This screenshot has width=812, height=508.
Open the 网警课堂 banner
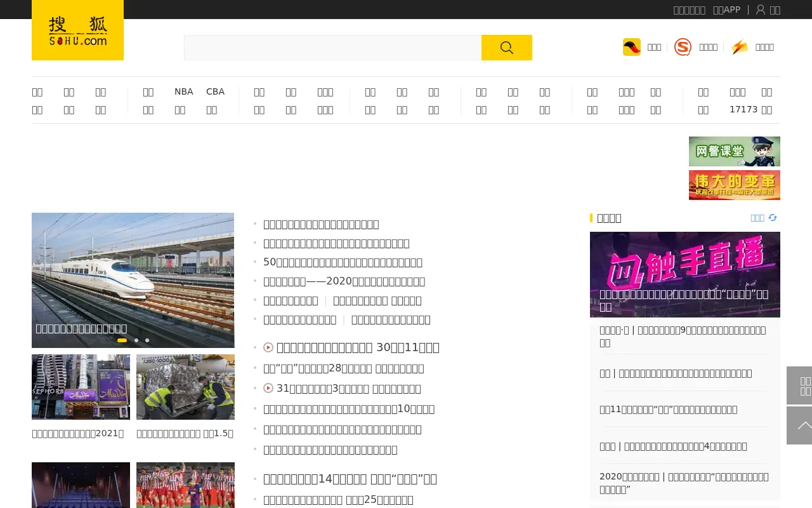tap(735, 151)
